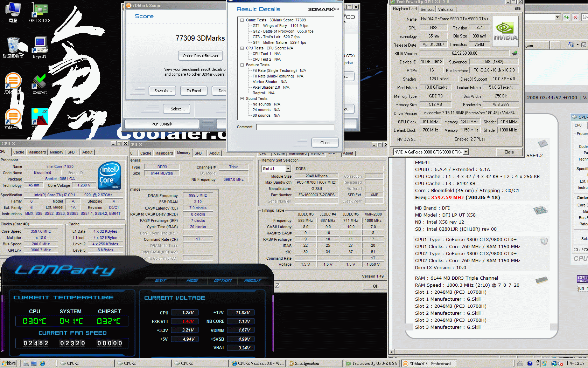This screenshot has width=588, height=368.
Task: Select the GT4 - Mother Nature row
Action: tap(279, 42)
